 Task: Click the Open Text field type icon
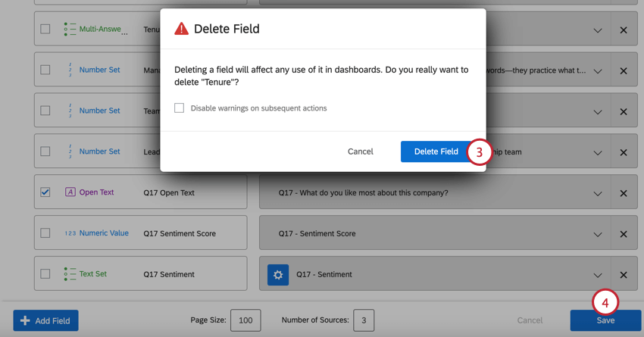70,192
